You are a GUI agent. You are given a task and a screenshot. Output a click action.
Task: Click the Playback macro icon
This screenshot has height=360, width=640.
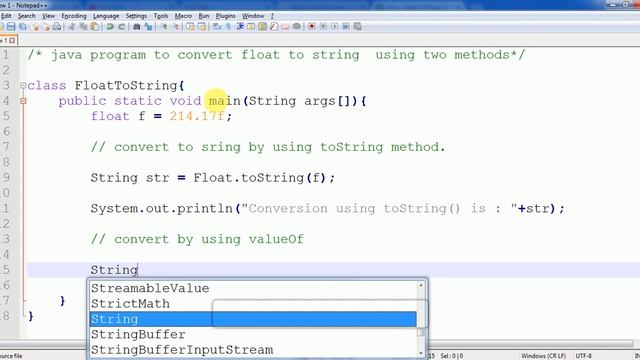pyautogui.click(x=335, y=27)
